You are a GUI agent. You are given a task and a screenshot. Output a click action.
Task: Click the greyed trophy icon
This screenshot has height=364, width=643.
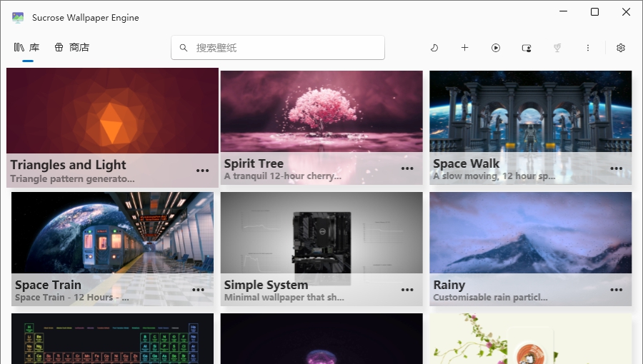[x=557, y=48]
